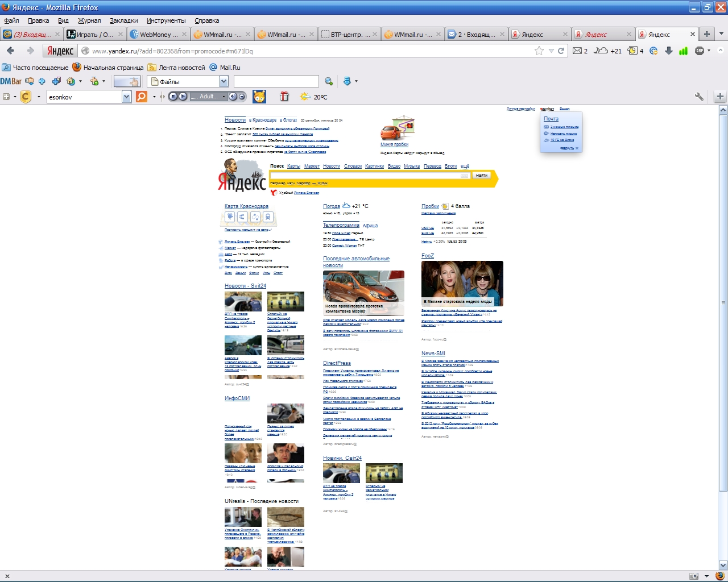Click the orange cat face toolbar icon

(x=259, y=97)
